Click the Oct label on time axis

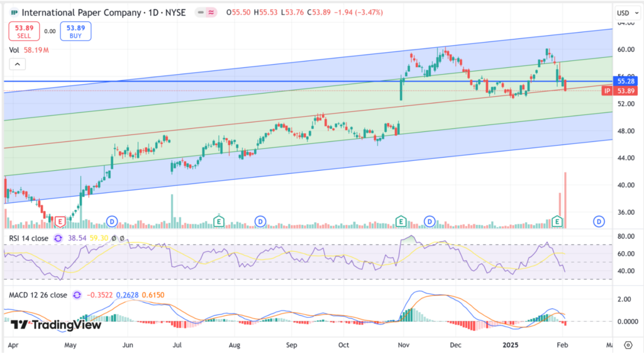tap(344, 345)
